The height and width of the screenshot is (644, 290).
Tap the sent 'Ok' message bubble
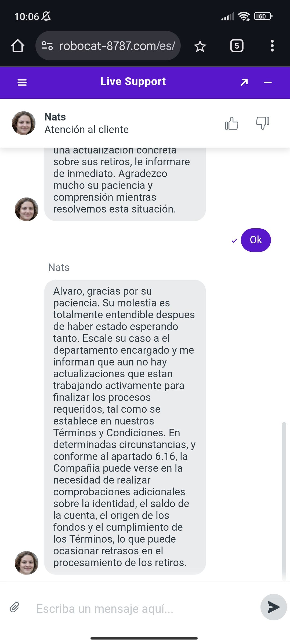pyautogui.click(x=256, y=240)
